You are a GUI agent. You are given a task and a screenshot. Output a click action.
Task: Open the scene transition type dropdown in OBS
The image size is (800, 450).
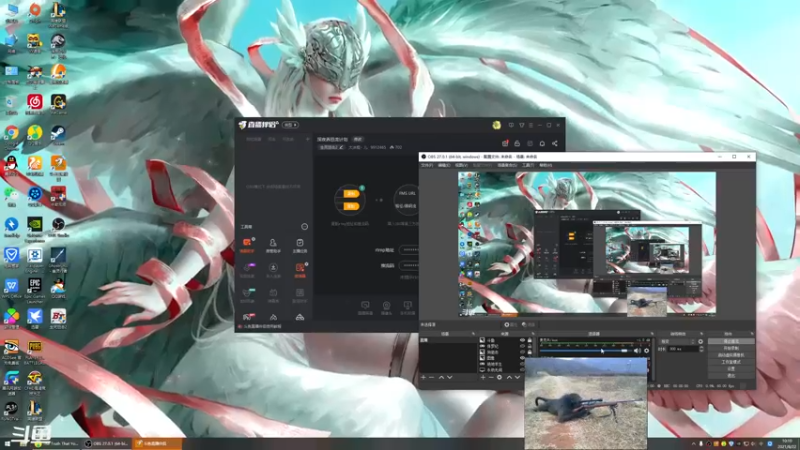pos(678,341)
